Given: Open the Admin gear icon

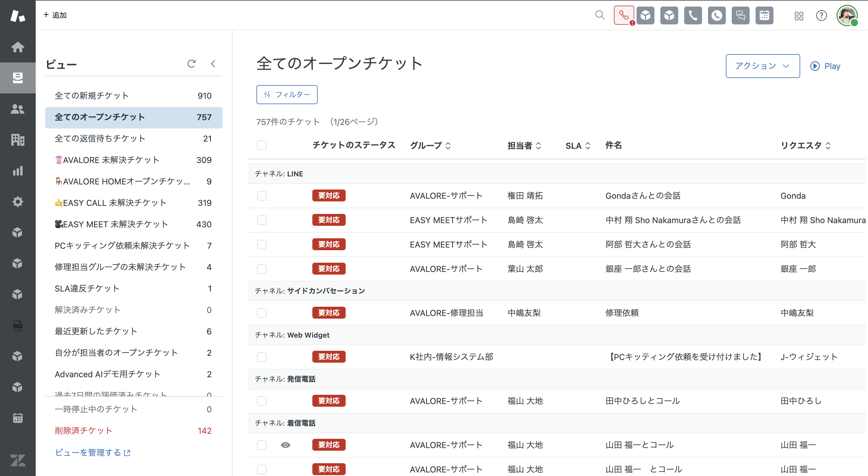Looking at the screenshot, I should 18,202.
